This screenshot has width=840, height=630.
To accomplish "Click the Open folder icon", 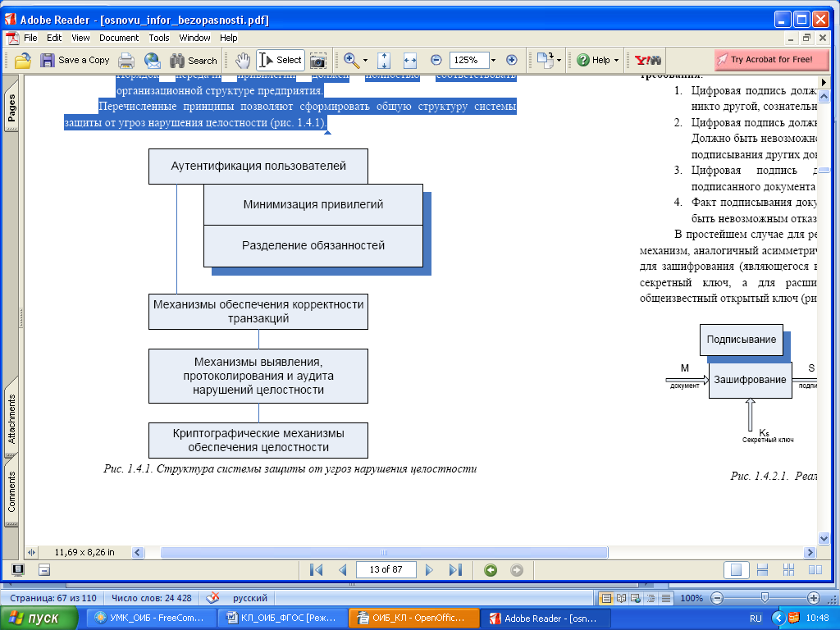I will tap(22, 61).
